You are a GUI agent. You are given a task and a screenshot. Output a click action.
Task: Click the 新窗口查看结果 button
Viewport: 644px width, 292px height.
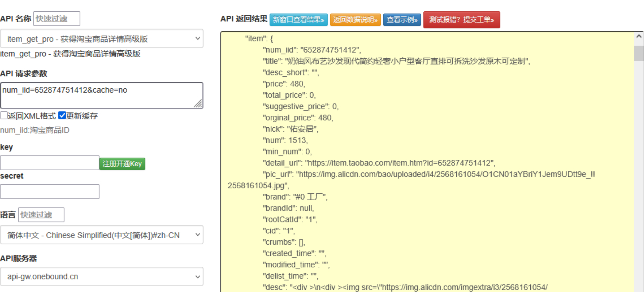[x=299, y=20]
